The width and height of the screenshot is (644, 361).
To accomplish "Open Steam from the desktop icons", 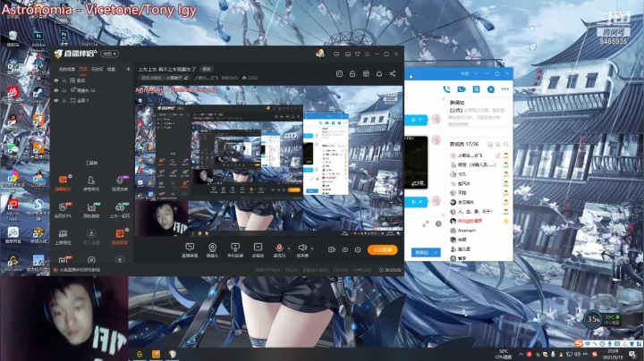I will [38, 95].
